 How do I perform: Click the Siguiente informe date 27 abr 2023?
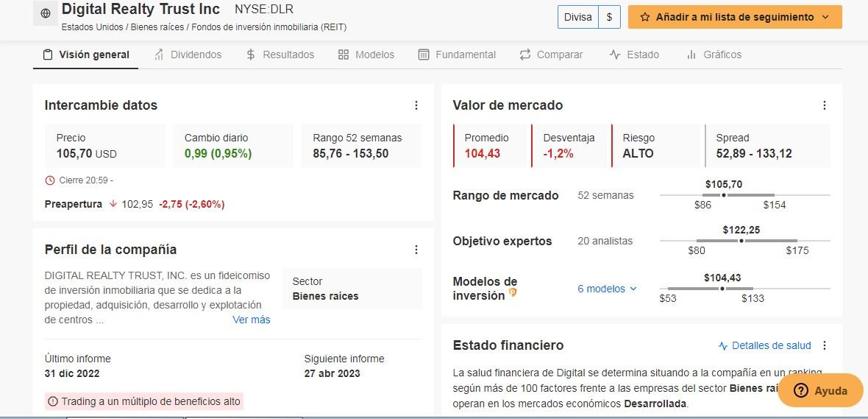click(x=332, y=373)
